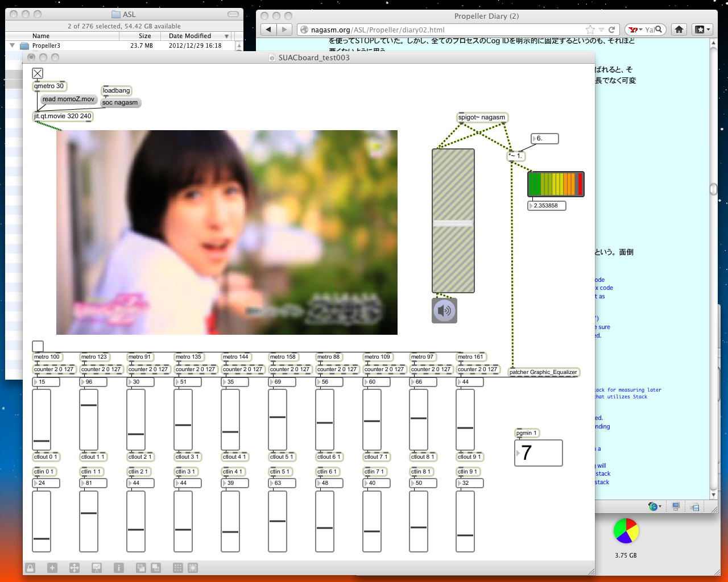Click the reload page icon
This screenshot has width=728, height=582.
(x=611, y=30)
